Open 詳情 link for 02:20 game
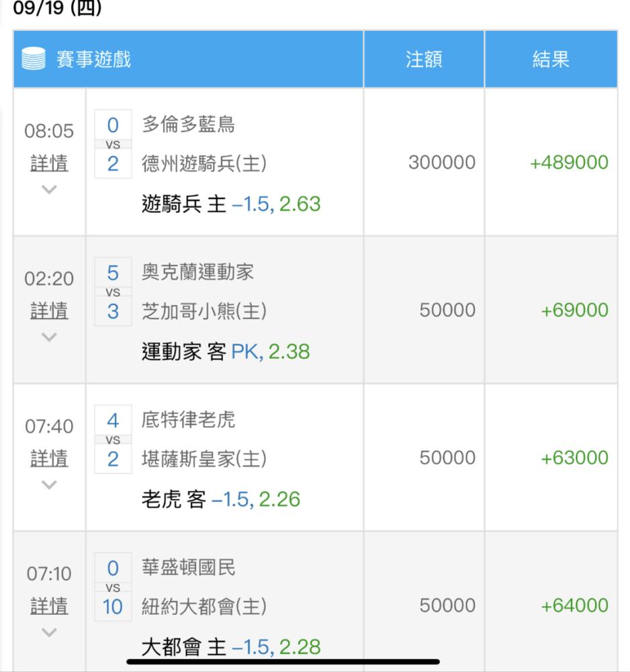Viewport: 630px width, 672px height. 49,310
